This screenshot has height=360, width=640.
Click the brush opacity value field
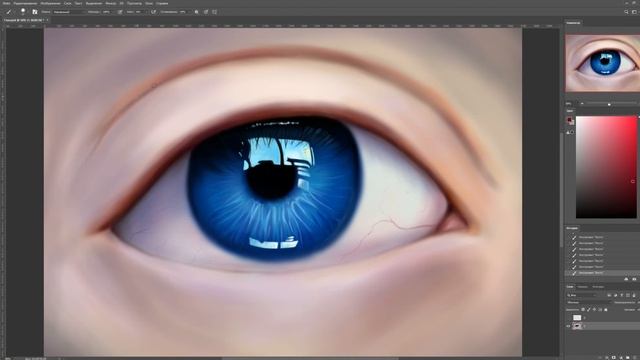[x=107, y=12]
